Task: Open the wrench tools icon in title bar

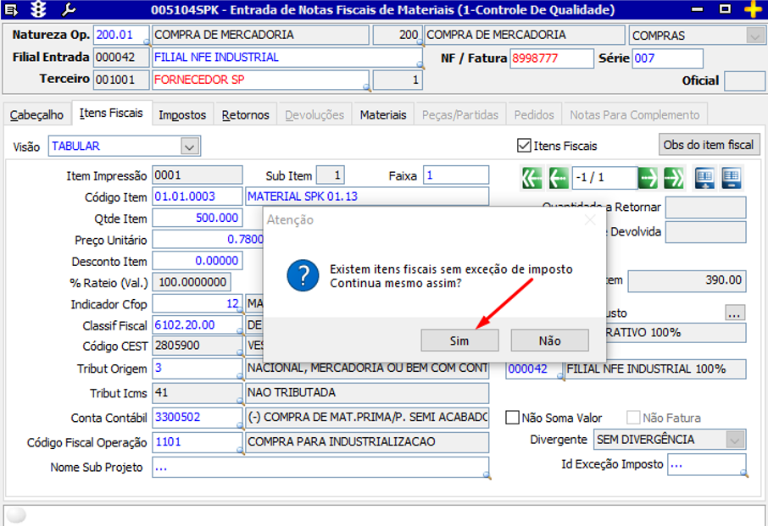Action: coord(70,10)
